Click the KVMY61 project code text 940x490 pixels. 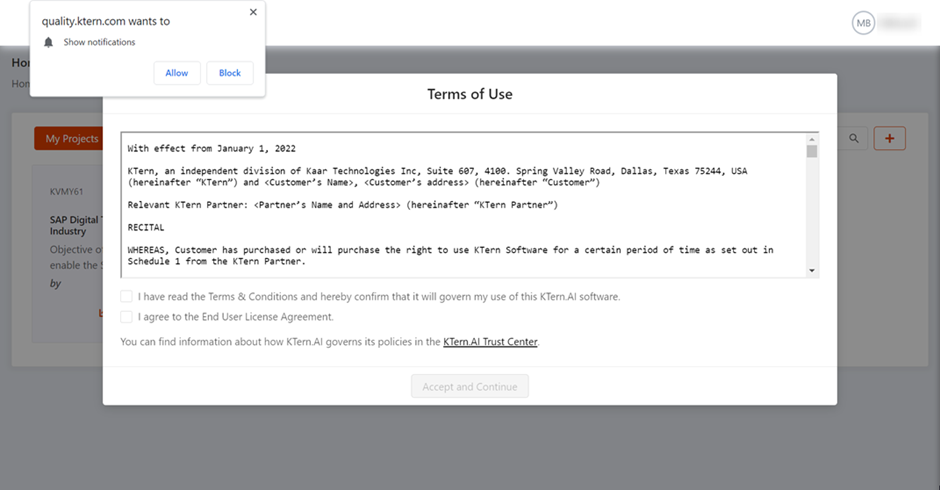pyautogui.click(x=67, y=191)
